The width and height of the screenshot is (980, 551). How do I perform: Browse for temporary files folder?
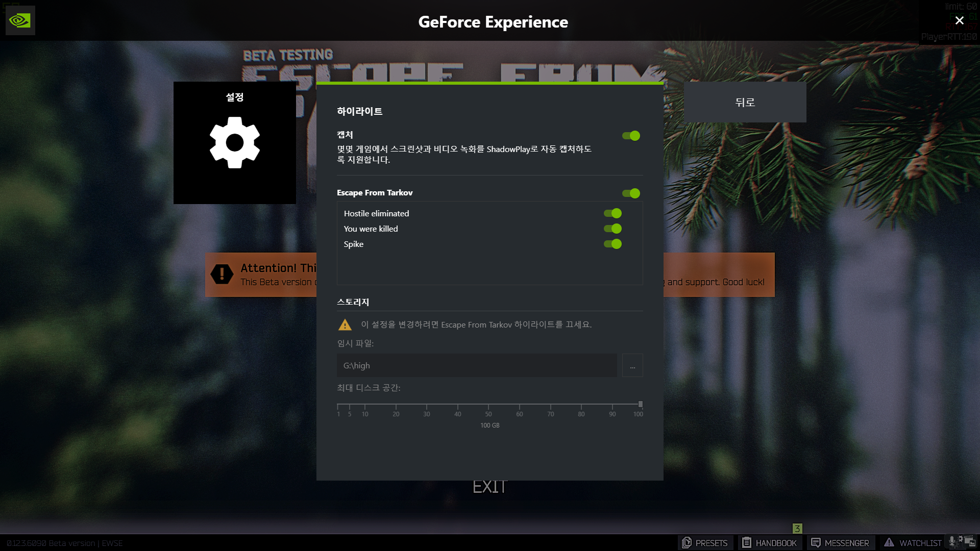(x=632, y=366)
